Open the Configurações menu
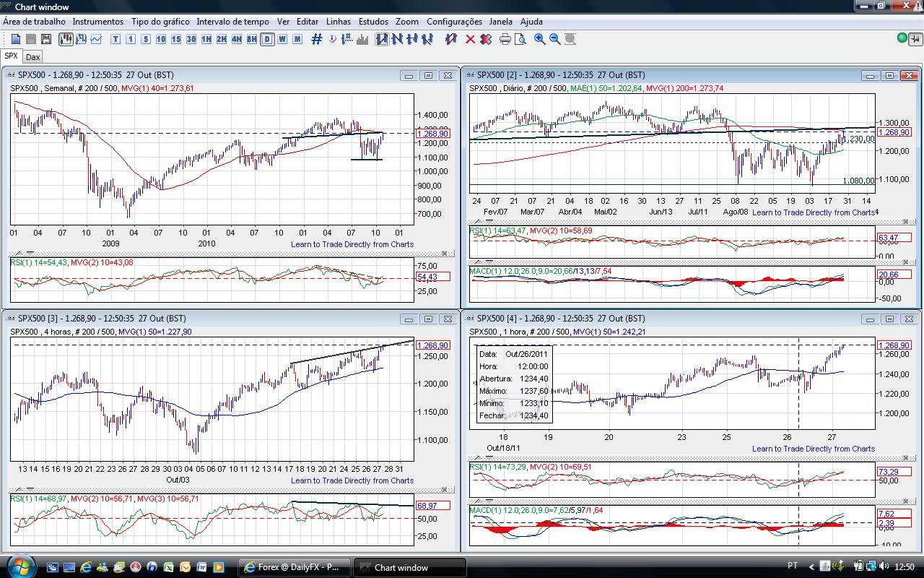Screen dimensions: 924x578 454,22
